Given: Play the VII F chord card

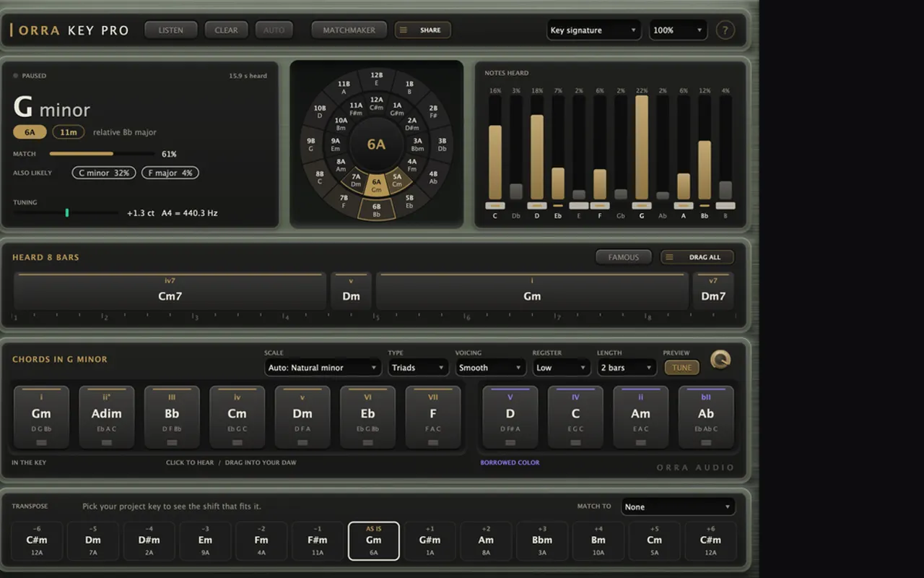Looking at the screenshot, I should [x=433, y=417].
